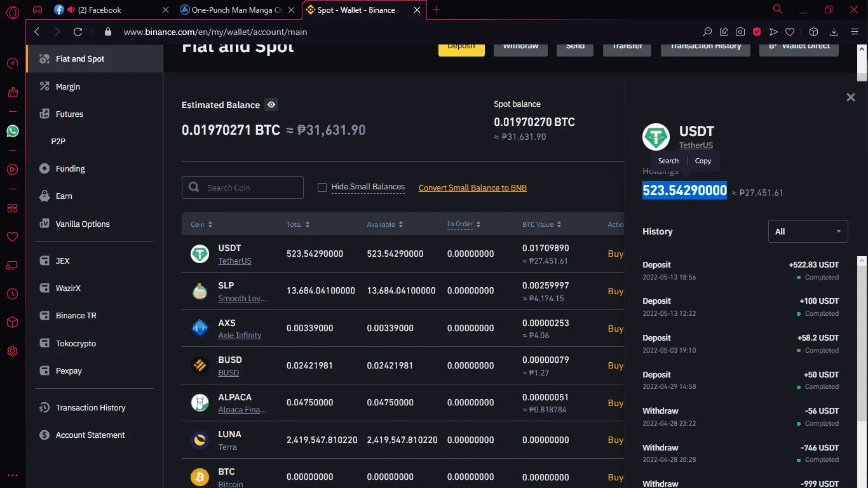Open Transaction History in the left sidebar

pos(95,408)
